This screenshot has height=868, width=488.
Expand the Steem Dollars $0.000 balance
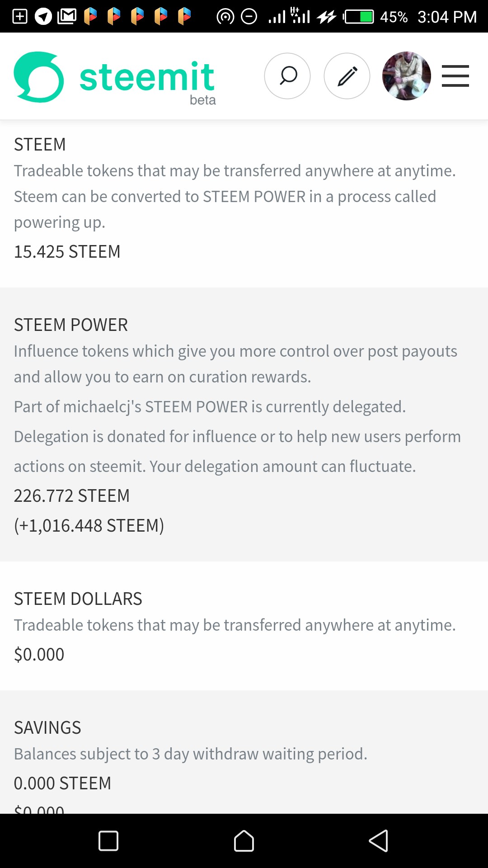pyautogui.click(x=39, y=655)
